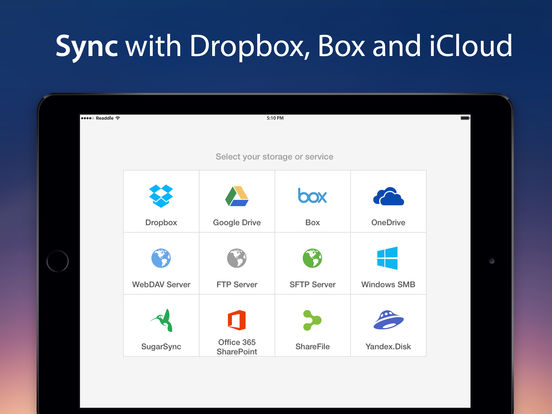This screenshot has height=414, width=552.
Task: Click the "Windows SMB" label
Action: pyautogui.click(x=388, y=284)
